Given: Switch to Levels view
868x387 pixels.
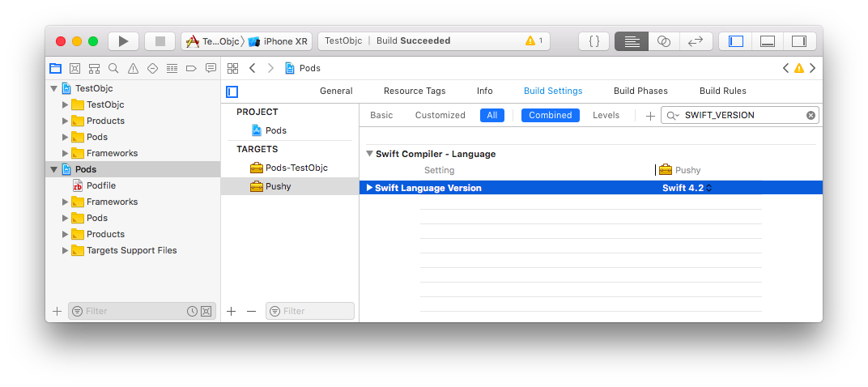Looking at the screenshot, I should [x=606, y=115].
